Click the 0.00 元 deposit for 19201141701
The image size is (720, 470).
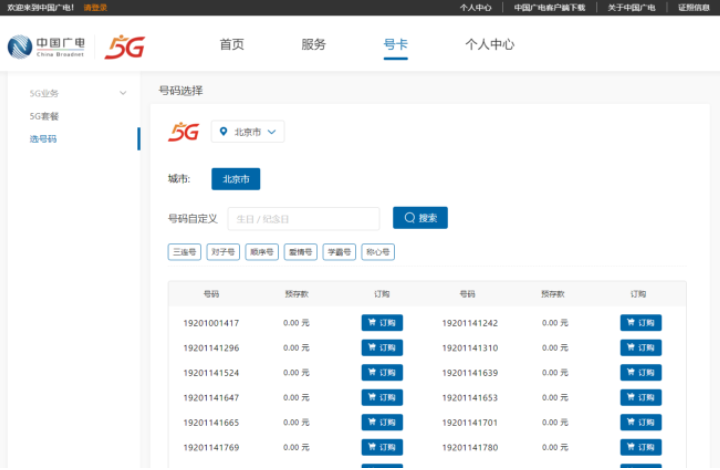point(555,422)
